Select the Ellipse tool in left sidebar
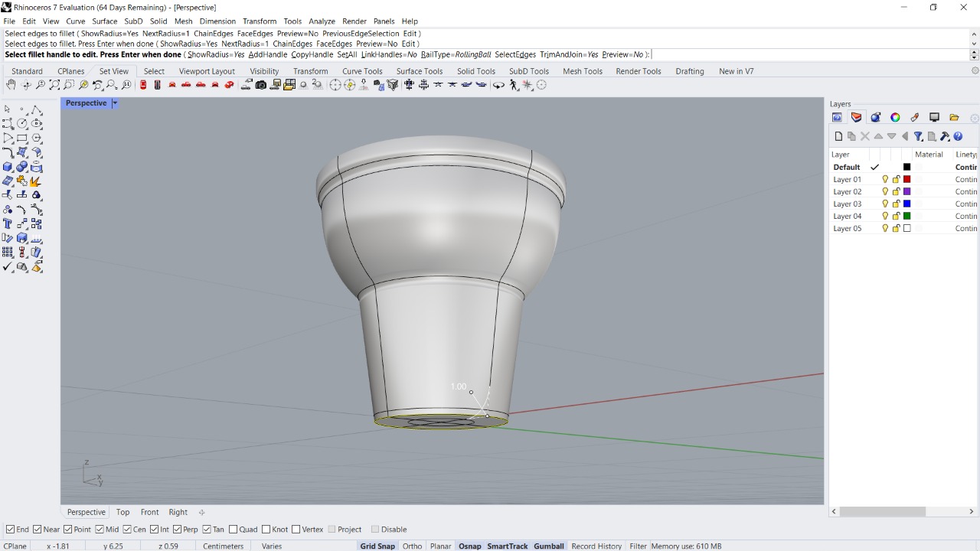This screenshot has width=980, height=551. [36, 124]
